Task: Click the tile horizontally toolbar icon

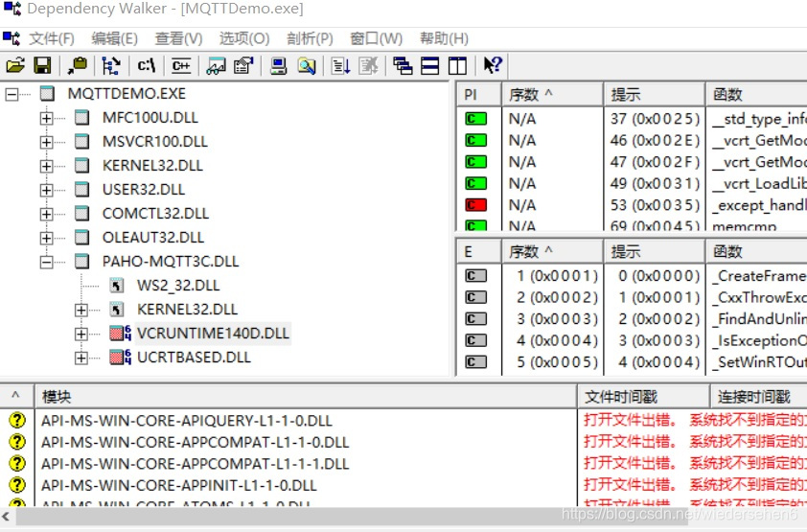Action: pos(430,66)
